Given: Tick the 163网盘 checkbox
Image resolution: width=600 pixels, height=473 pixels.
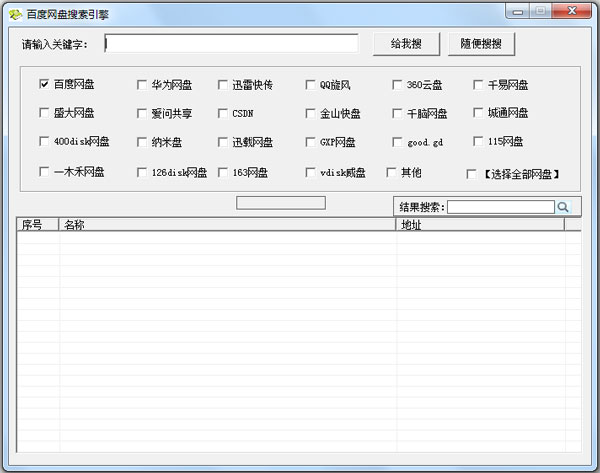Looking at the screenshot, I should coord(223,173).
